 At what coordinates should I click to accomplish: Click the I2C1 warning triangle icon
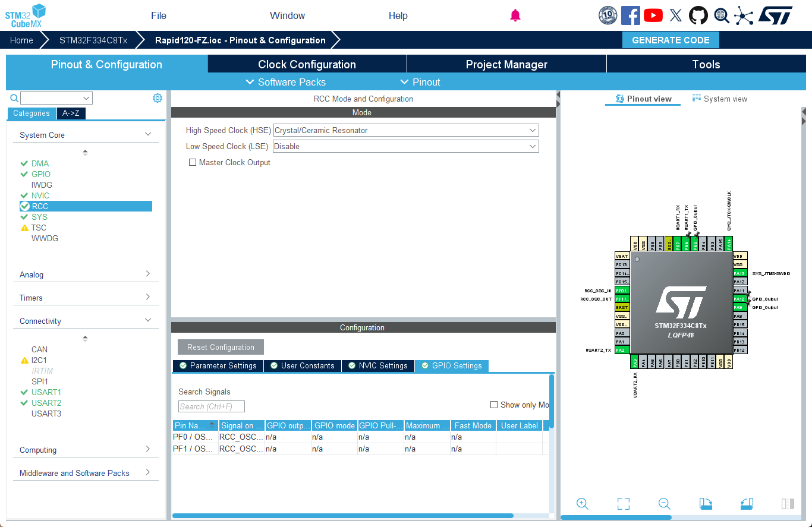(x=24, y=360)
